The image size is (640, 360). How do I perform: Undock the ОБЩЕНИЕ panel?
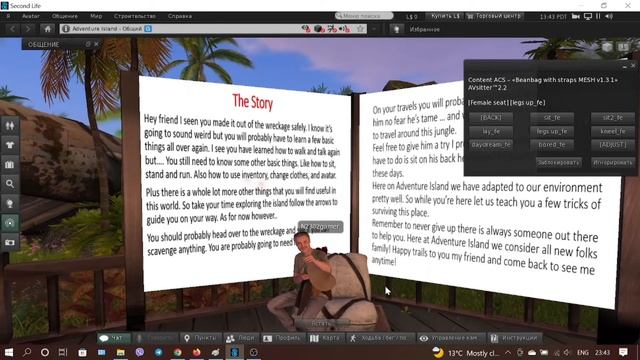tap(88, 44)
